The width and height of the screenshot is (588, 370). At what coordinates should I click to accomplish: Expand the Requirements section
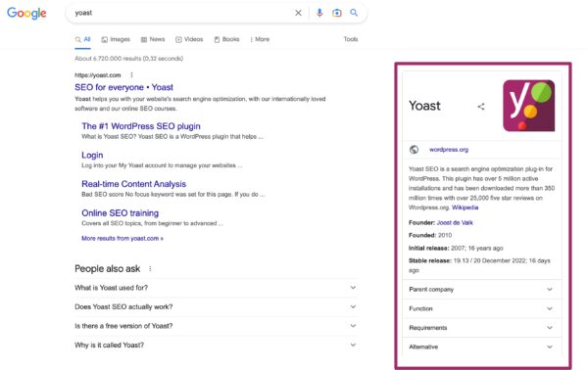pos(482,328)
